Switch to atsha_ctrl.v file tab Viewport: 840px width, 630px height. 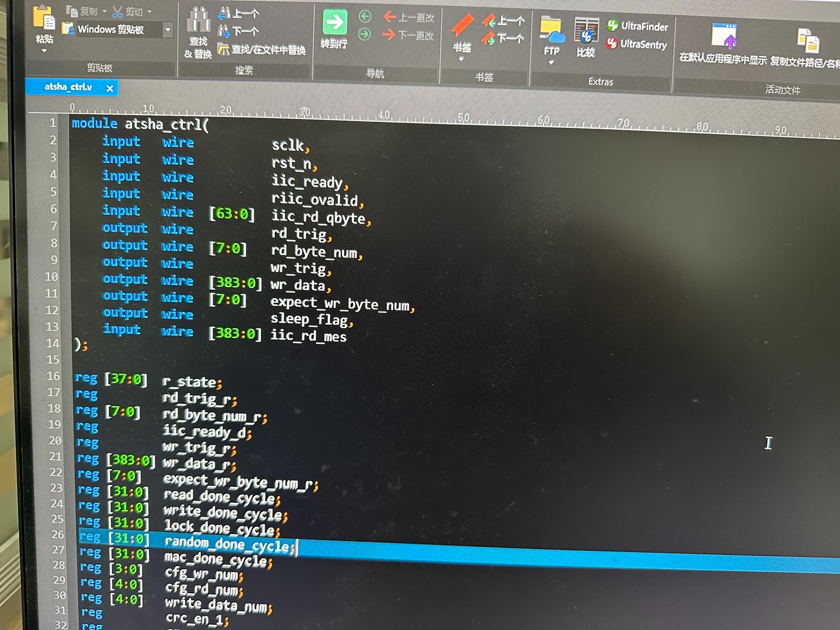68,87
